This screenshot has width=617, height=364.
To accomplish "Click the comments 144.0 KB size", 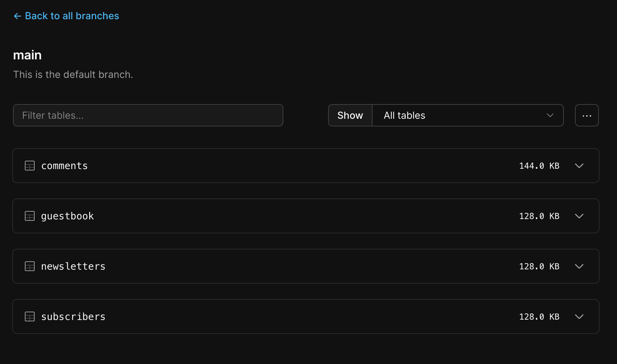I will pyautogui.click(x=539, y=166).
